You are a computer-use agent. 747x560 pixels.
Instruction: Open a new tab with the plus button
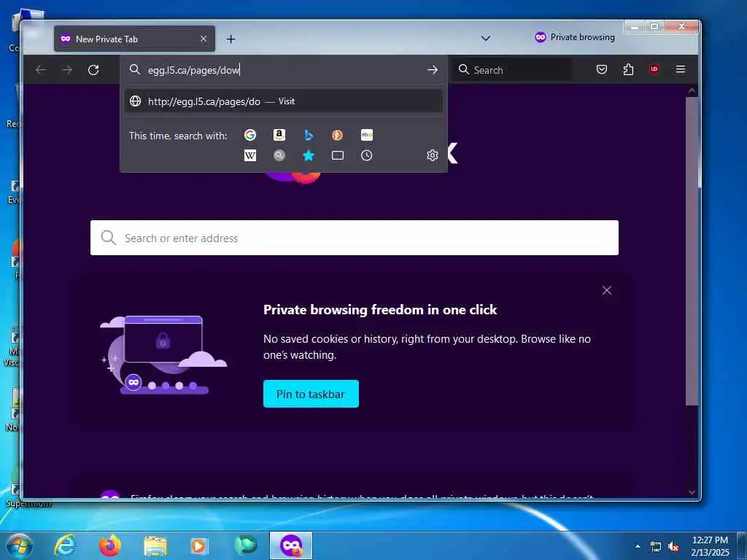point(231,39)
